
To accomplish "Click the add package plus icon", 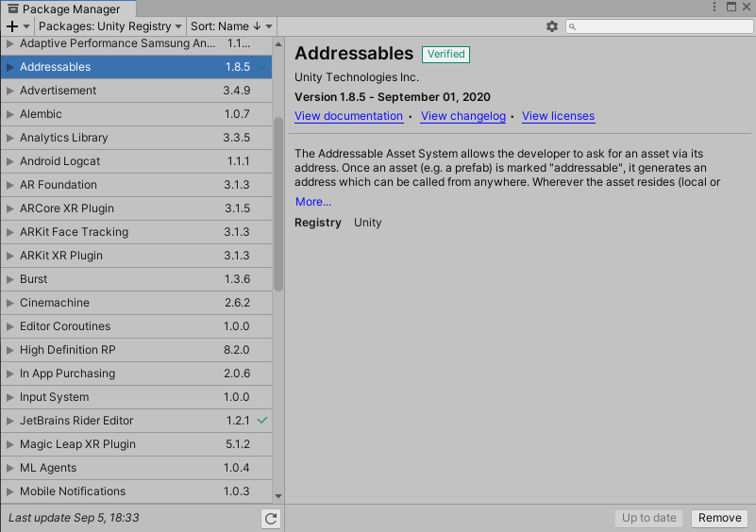I will click(x=12, y=26).
